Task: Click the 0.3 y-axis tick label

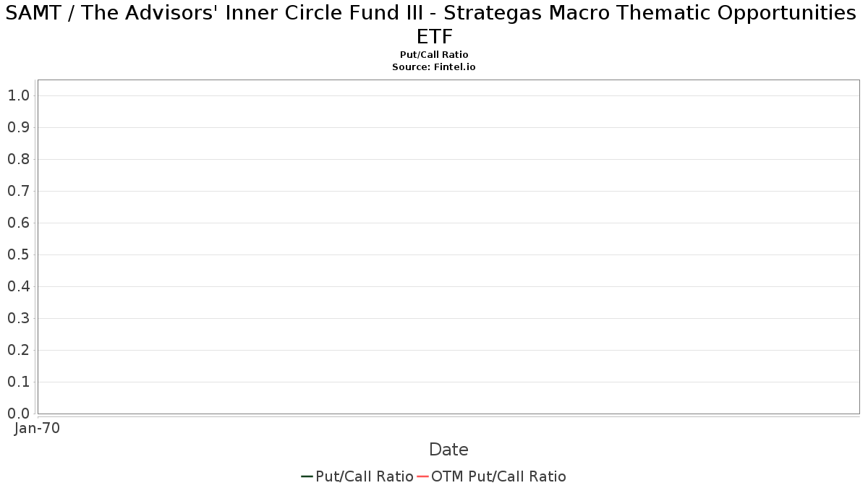Action: click(19, 318)
